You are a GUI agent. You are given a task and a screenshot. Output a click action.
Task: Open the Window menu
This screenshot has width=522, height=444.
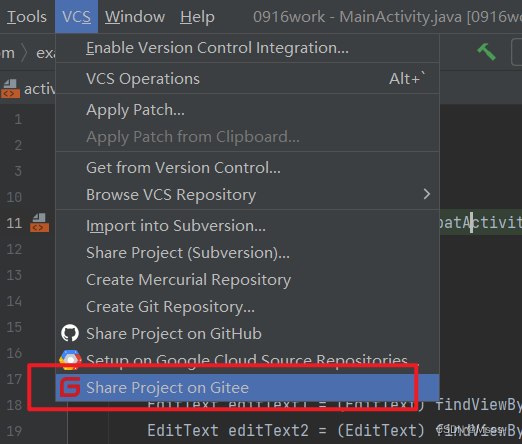[135, 17]
